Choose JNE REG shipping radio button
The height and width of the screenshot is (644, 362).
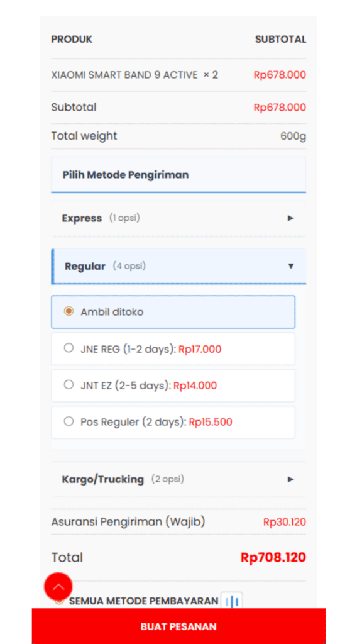69,348
